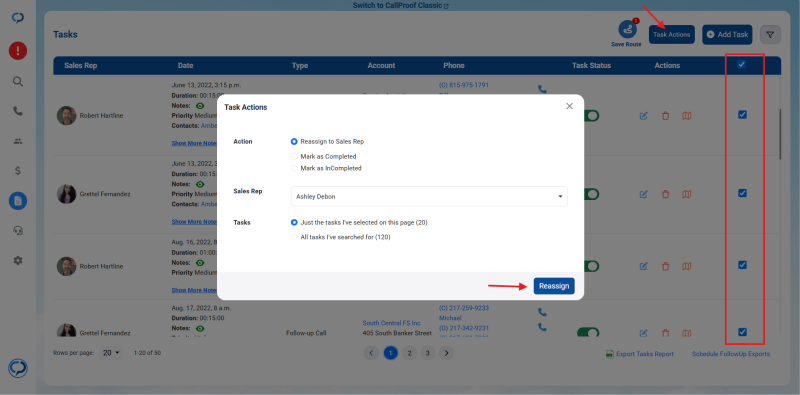Click Grettel Fernandez's avatar in the June 13 row
800x395 pixels.
(66, 194)
